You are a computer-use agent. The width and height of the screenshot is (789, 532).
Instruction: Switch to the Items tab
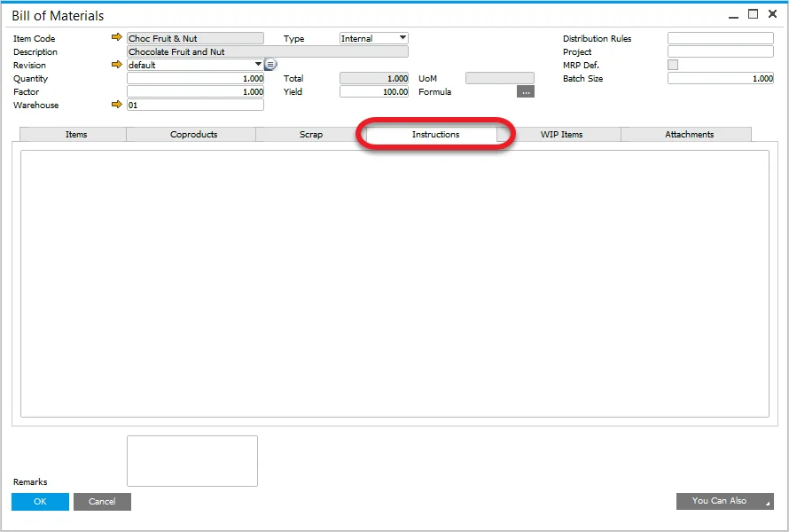coord(76,135)
